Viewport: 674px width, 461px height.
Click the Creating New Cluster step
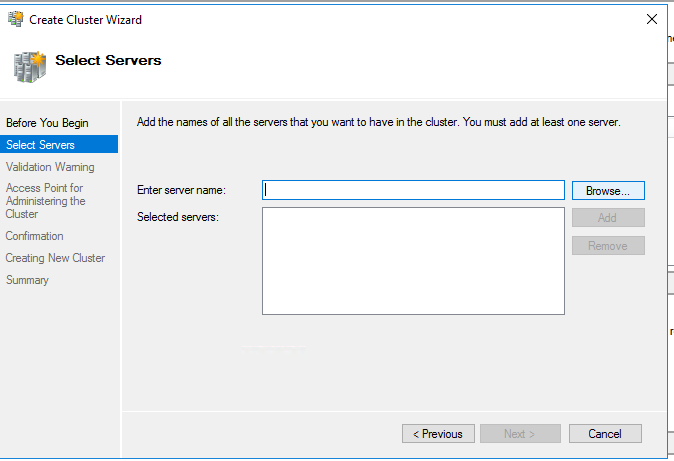click(x=55, y=258)
